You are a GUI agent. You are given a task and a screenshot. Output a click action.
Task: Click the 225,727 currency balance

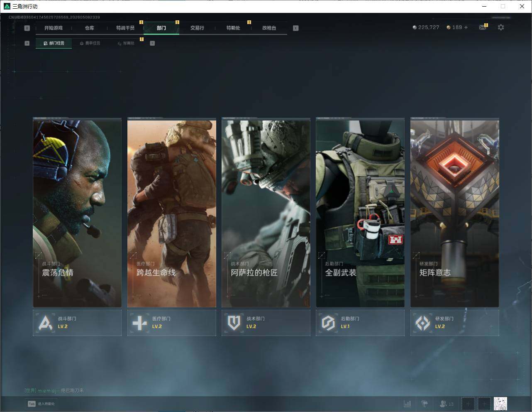(426, 27)
